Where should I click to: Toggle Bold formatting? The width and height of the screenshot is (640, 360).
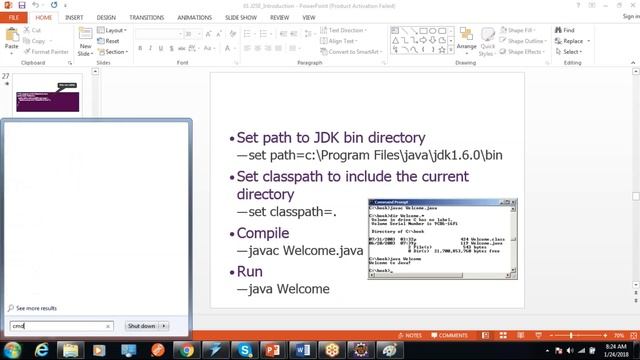[x=140, y=48]
